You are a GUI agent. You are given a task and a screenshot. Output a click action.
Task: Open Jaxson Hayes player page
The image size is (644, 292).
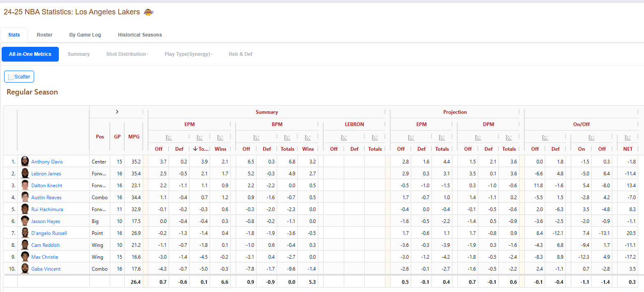[46, 221]
